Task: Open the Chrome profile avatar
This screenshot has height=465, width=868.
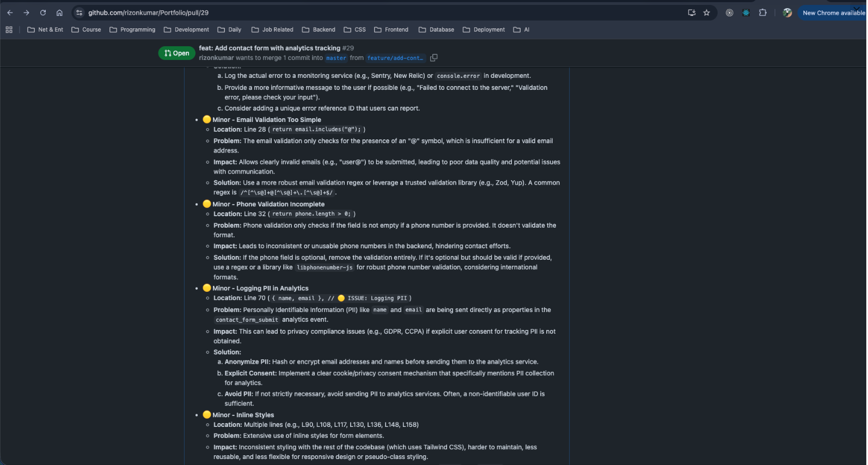Action: (787, 13)
